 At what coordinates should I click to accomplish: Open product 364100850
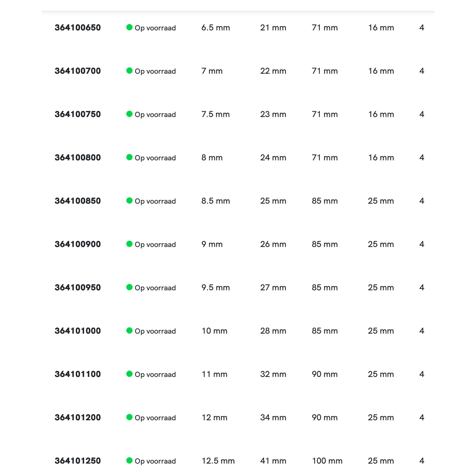[78, 201]
